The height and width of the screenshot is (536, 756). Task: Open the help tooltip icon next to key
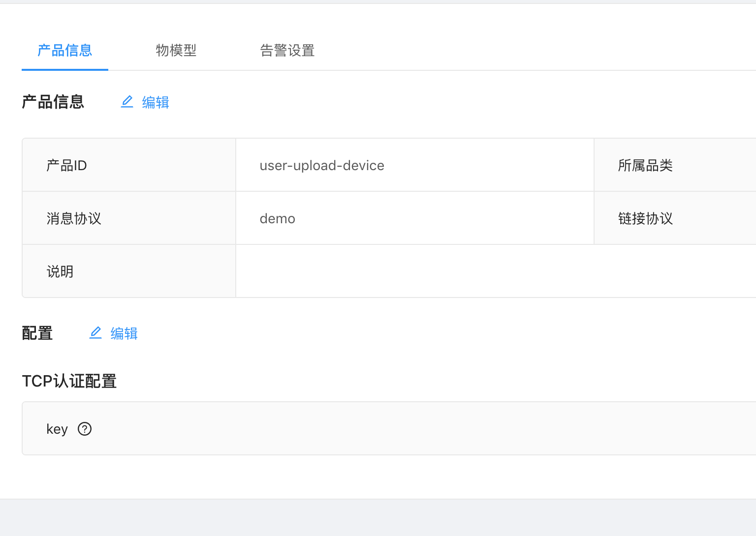[x=84, y=429]
